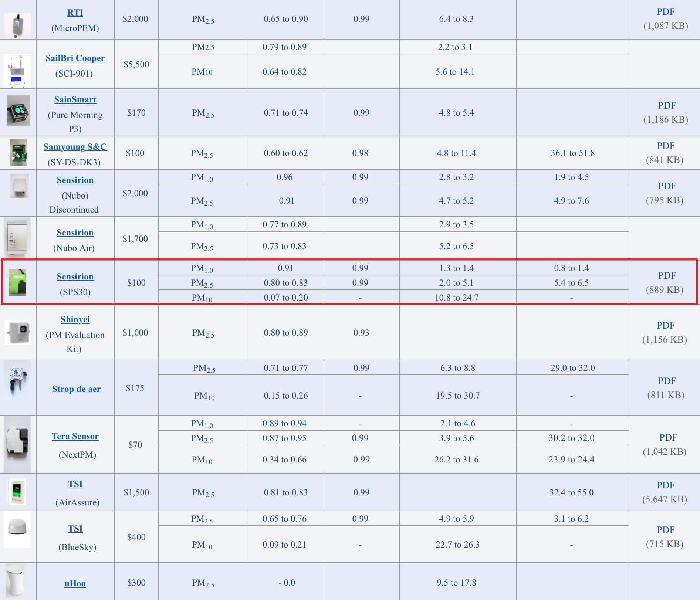Screen dimensions: 700x600
Task: Click the value 26.2 to 31.6
Action: click(x=457, y=460)
